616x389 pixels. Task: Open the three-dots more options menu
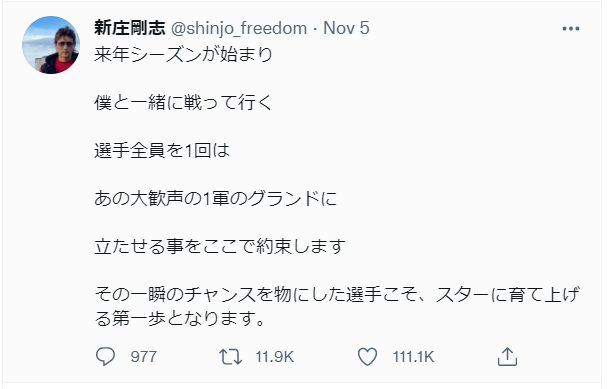pyautogui.click(x=570, y=29)
